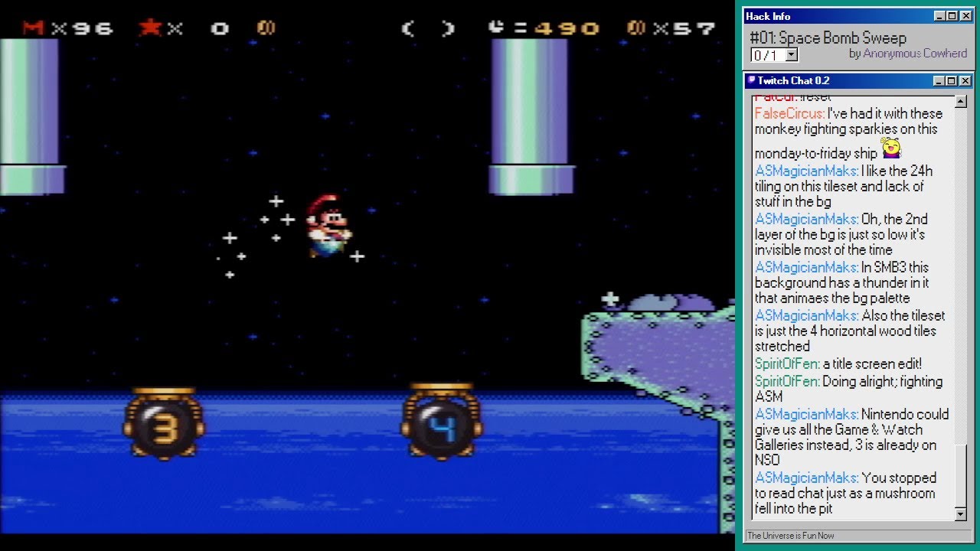Minimize the Twitch Chat window
This screenshot has height=551, width=980.
click(939, 80)
